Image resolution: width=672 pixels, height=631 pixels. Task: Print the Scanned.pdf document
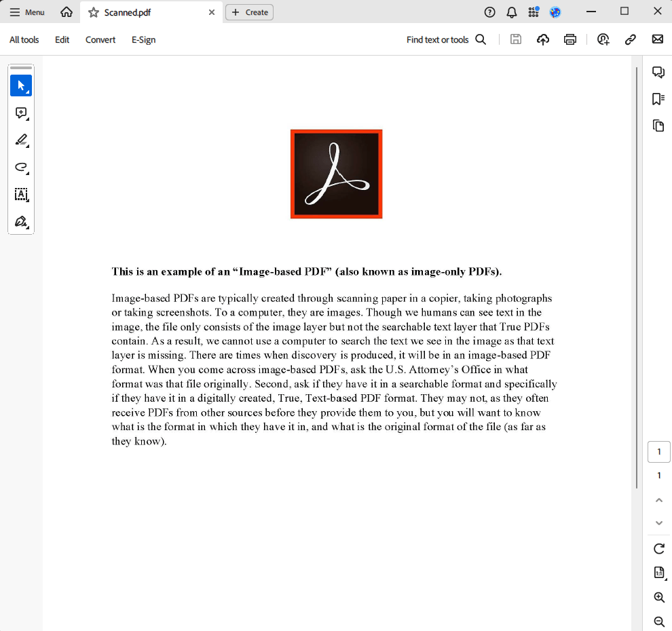570,39
